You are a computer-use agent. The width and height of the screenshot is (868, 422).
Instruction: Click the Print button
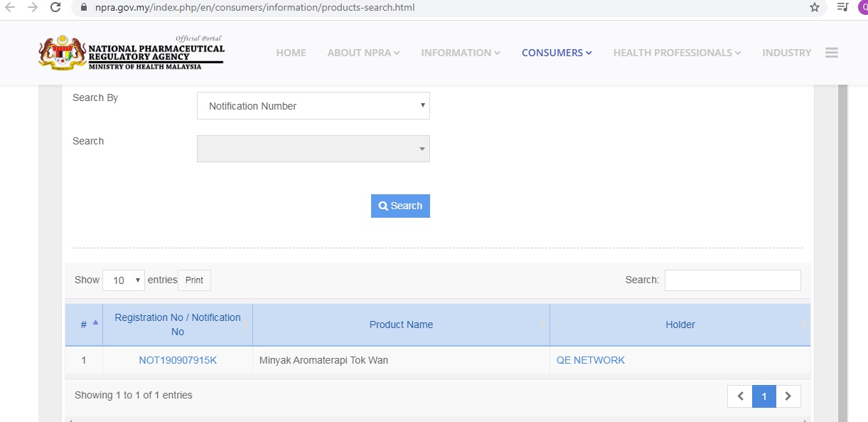click(194, 280)
